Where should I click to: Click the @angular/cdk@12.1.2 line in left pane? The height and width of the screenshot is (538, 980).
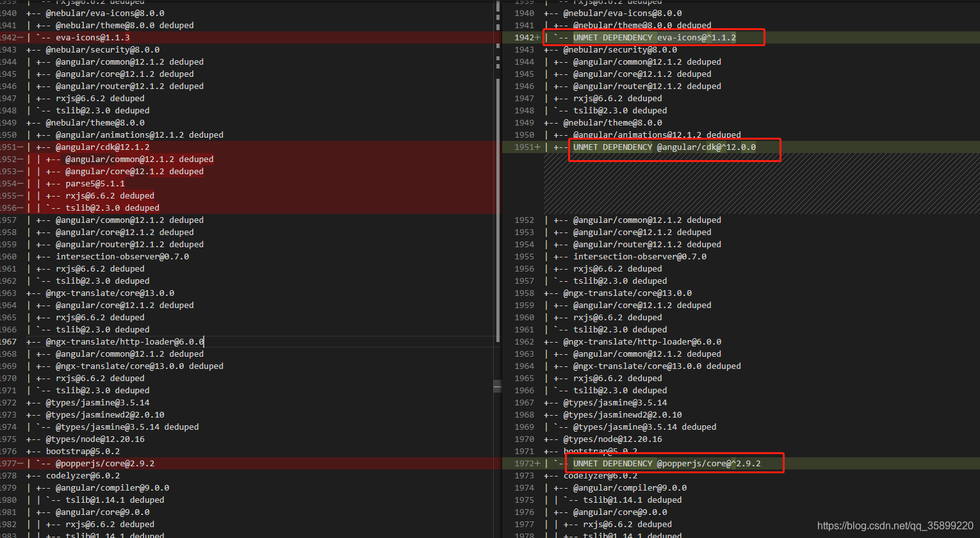pos(102,147)
